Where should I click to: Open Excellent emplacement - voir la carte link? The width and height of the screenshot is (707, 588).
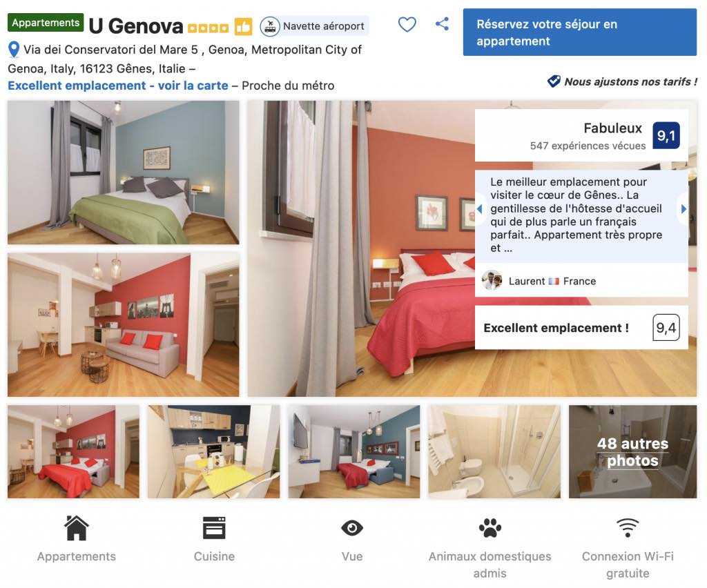click(117, 86)
